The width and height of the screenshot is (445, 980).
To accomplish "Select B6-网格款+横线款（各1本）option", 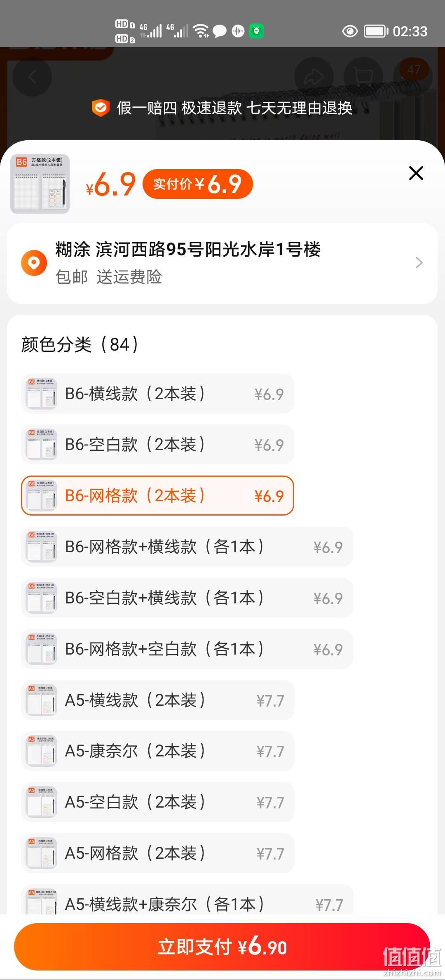I will pyautogui.click(x=187, y=547).
